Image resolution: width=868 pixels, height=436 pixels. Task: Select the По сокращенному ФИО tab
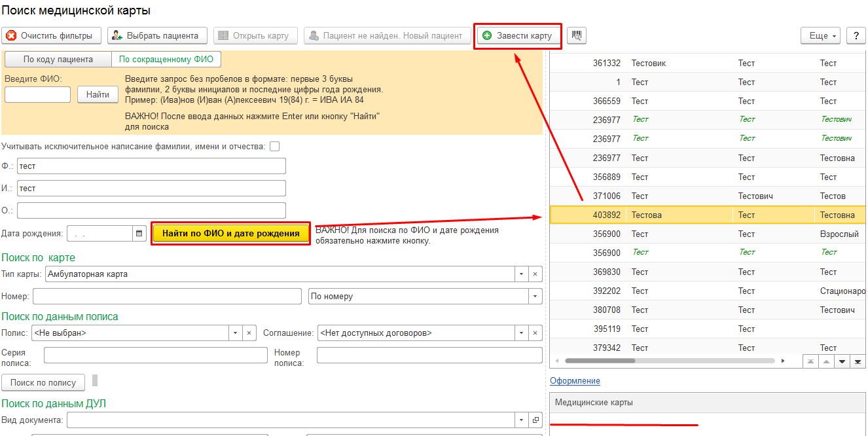(166, 60)
